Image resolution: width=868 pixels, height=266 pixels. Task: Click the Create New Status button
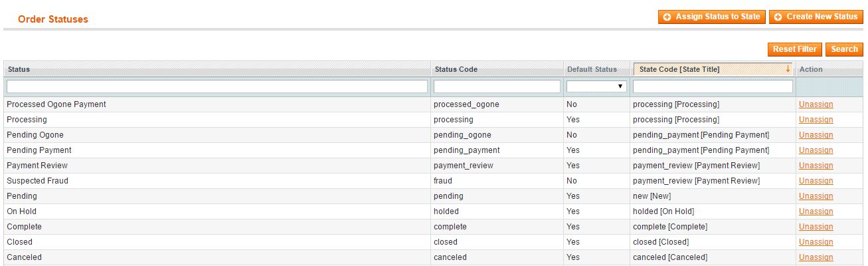click(x=816, y=17)
